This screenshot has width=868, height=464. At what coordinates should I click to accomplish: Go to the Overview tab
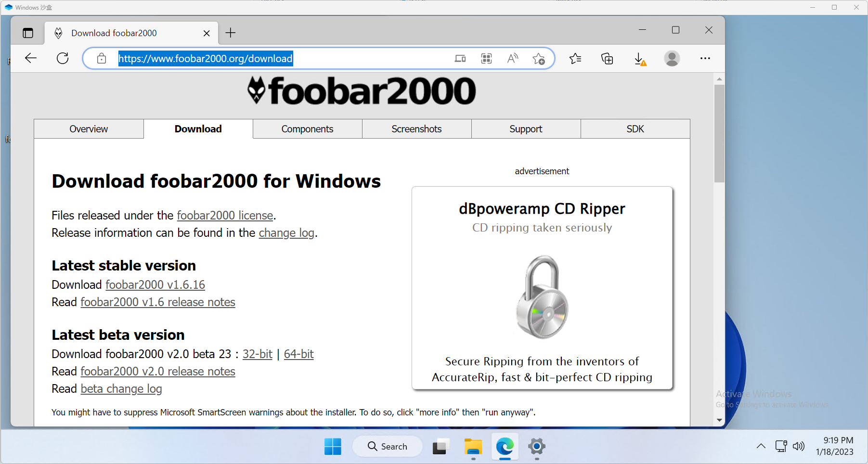(89, 129)
